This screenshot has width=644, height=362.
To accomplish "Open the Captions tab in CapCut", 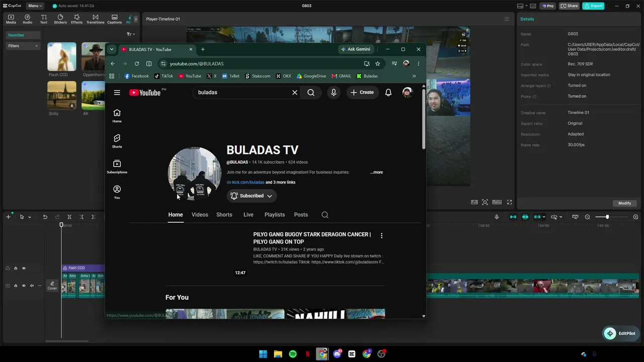I will coord(114,19).
